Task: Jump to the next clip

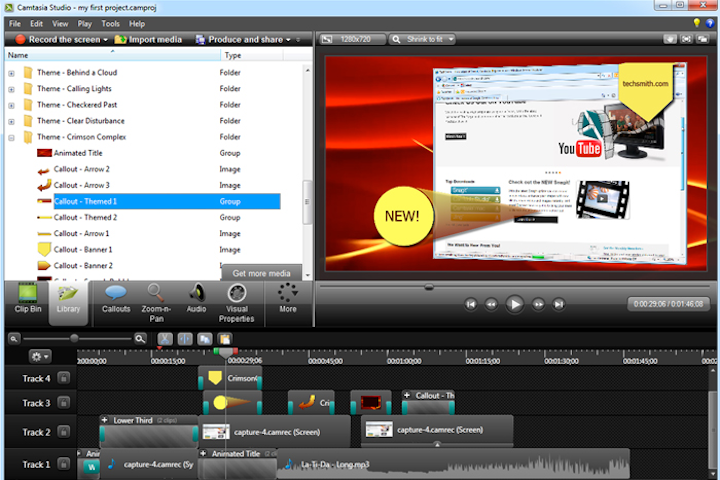Action: [x=559, y=304]
